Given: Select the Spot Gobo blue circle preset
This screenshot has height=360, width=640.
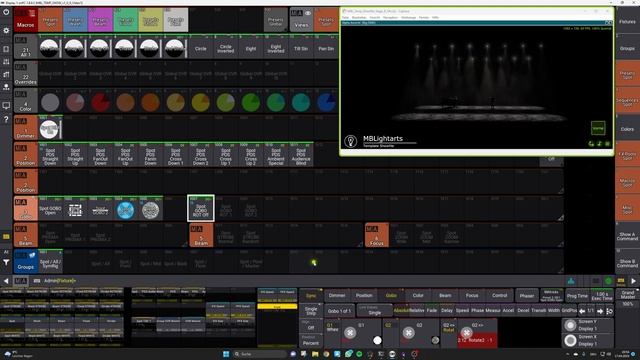Looking at the screenshot, I should pyautogui.click(x=125, y=210).
